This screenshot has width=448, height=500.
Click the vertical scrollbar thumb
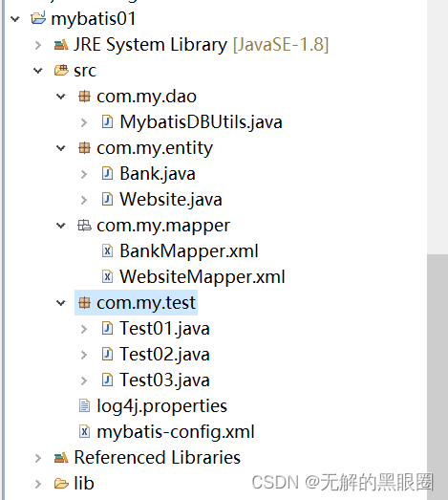click(437, 377)
